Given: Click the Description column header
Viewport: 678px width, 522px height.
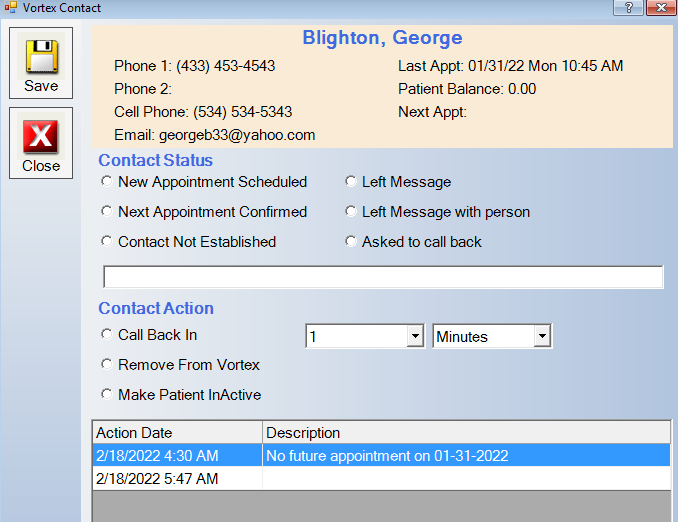Looking at the screenshot, I should pos(467,432).
